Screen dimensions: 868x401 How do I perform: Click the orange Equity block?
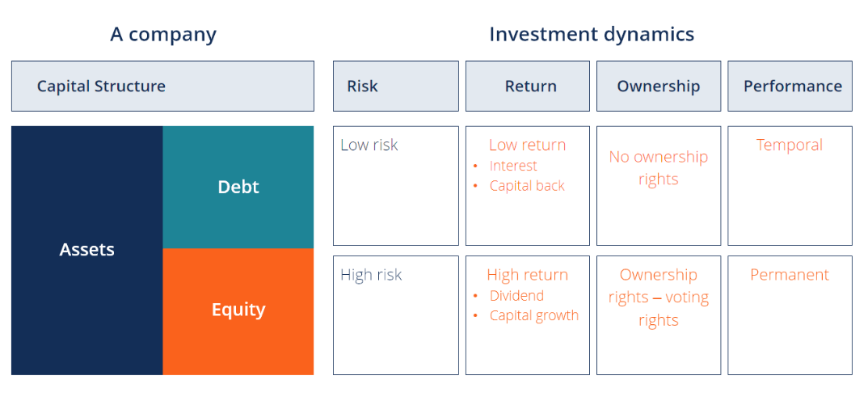point(238,312)
